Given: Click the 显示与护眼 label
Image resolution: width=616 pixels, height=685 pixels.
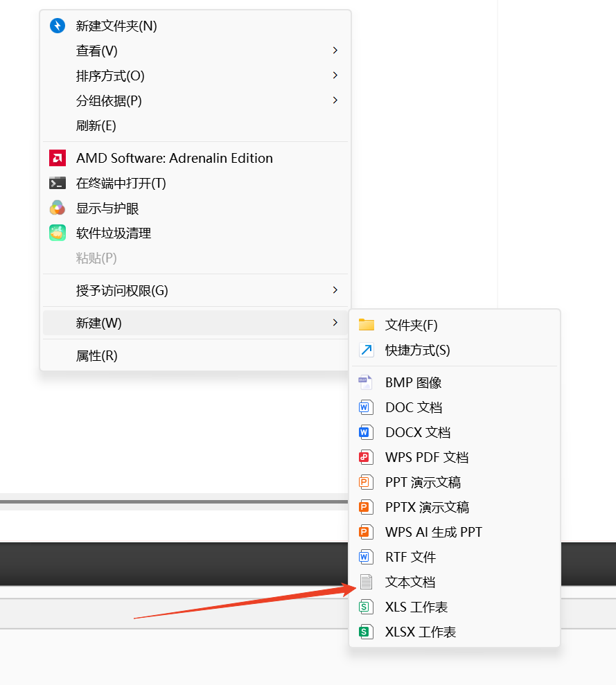Looking at the screenshot, I should pyautogui.click(x=107, y=208).
